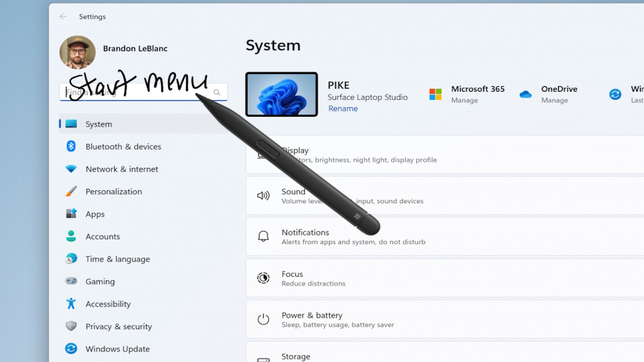Go to Privacy & security page
Viewport: 644px width, 362px height.
[x=119, y=327]
